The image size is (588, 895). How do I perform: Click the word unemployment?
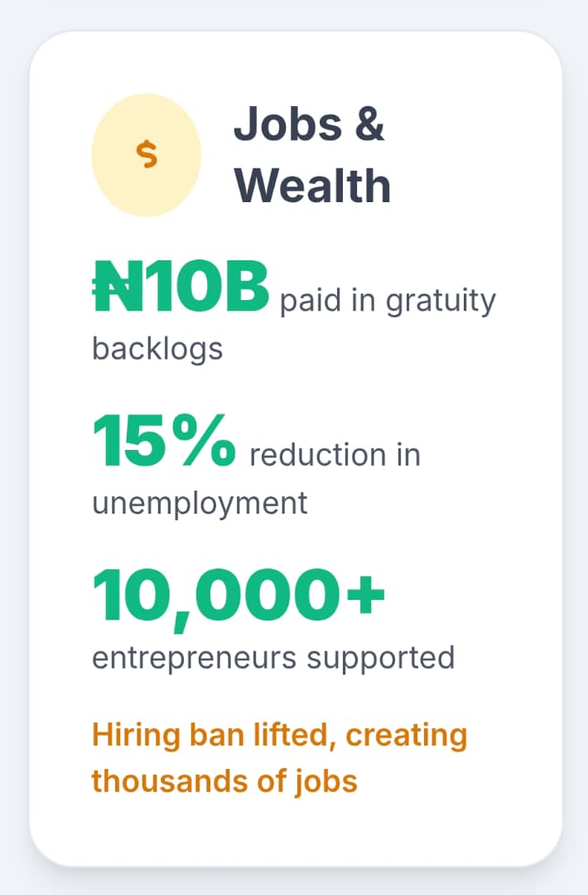coord(200,504)
